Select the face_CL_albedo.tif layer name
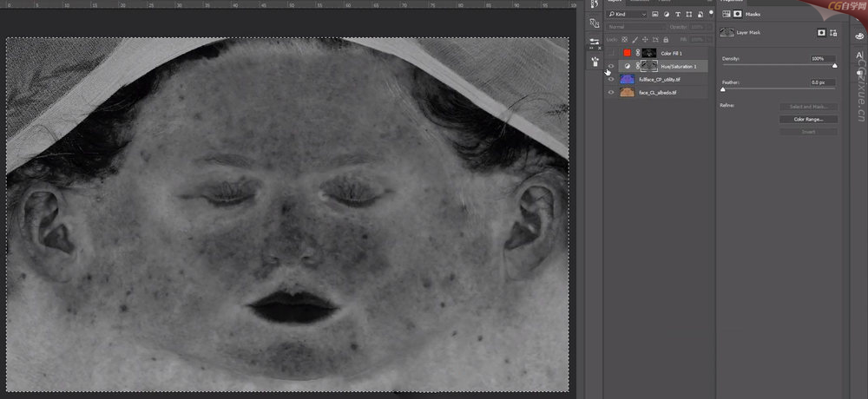This screenshot has width=868, height=399. click(658, 93)
